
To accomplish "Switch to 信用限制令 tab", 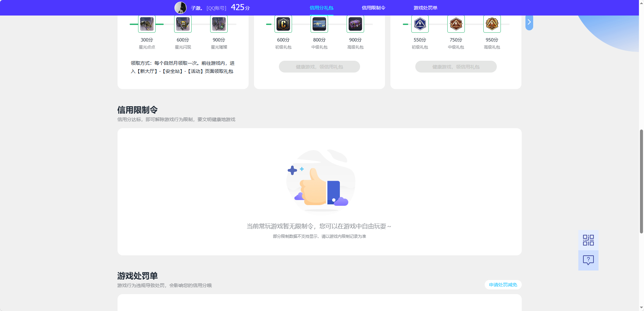I will click(374, 8).
